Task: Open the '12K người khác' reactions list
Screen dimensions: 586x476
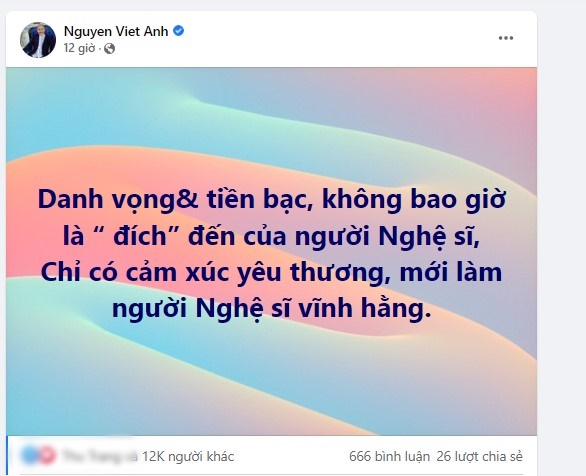Action: click(188, 457)
